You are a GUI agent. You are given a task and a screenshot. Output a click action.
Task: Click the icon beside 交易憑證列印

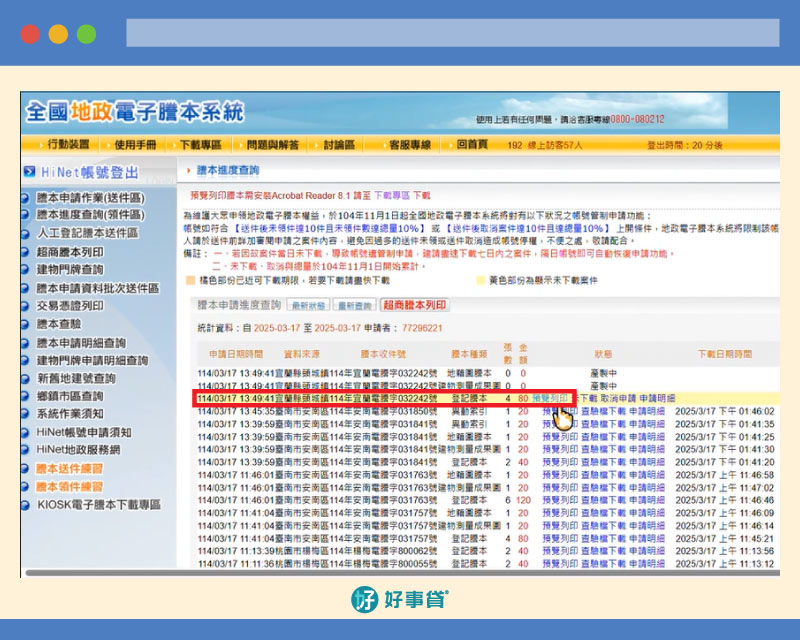pos(27,306)
